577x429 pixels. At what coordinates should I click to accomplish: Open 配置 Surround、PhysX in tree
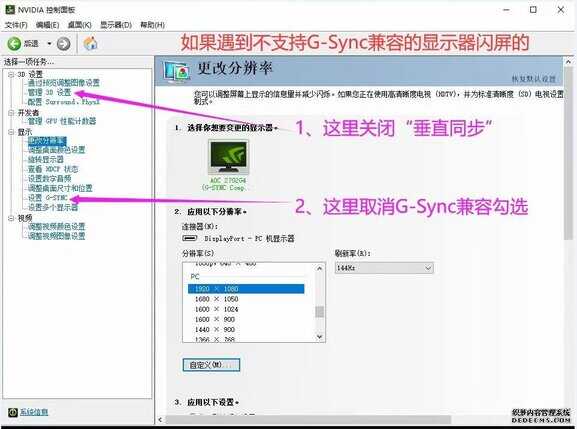pyautogui.click(x=64, y=102)
